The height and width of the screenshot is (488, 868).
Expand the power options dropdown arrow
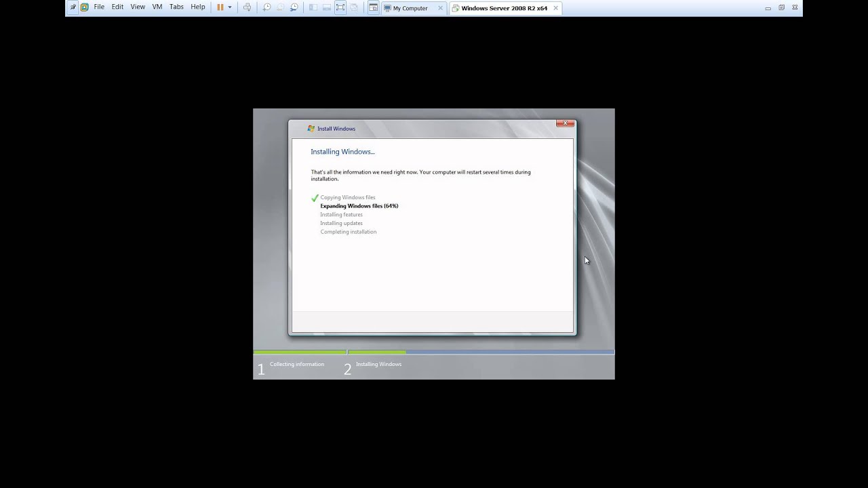click(x=230, y=7)
